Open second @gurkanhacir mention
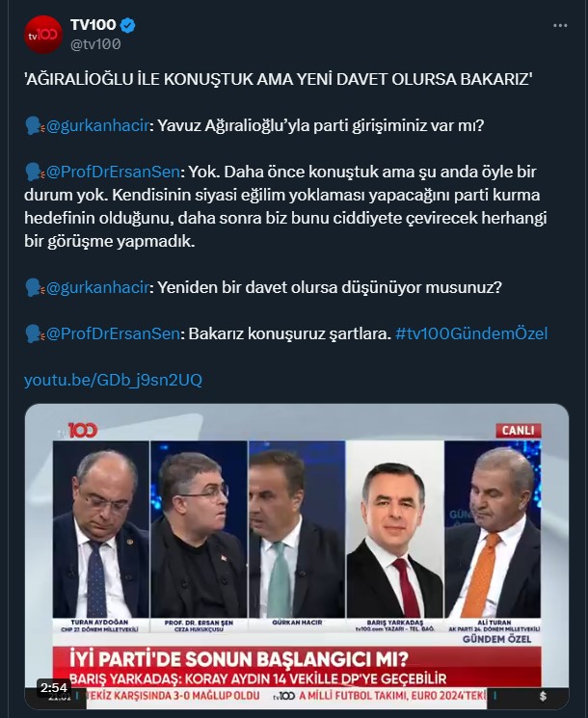Viewport: 588px width, 718px height. point(97,287)
